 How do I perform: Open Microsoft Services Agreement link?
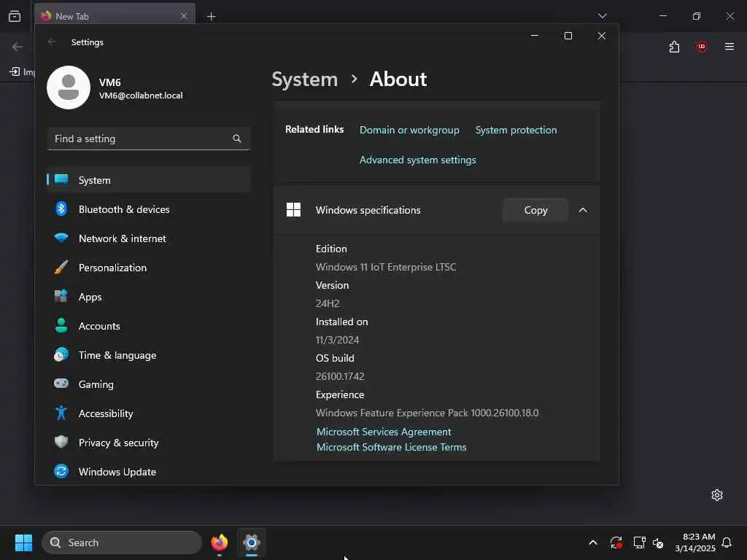point(384,432)
